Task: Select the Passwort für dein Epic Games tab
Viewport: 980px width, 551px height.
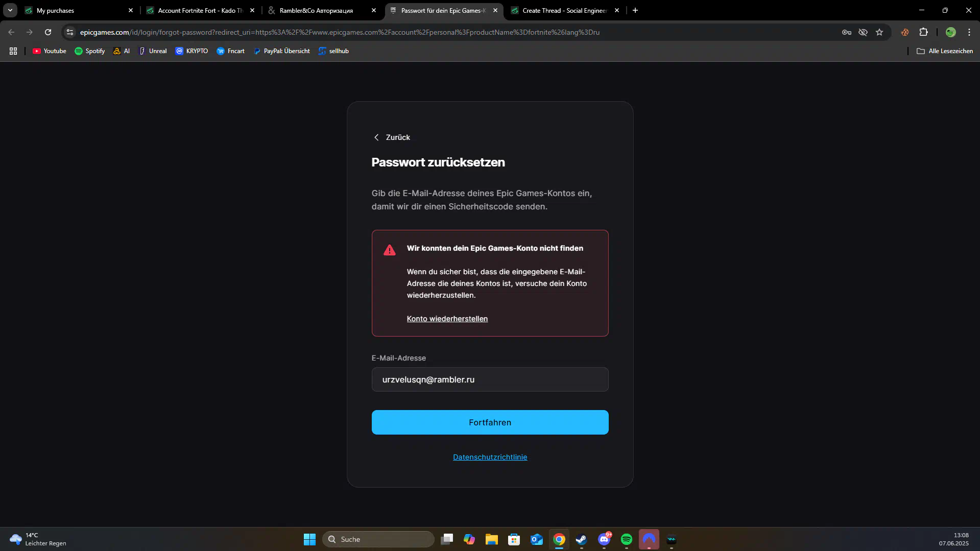Action: (x=443, y=10)
